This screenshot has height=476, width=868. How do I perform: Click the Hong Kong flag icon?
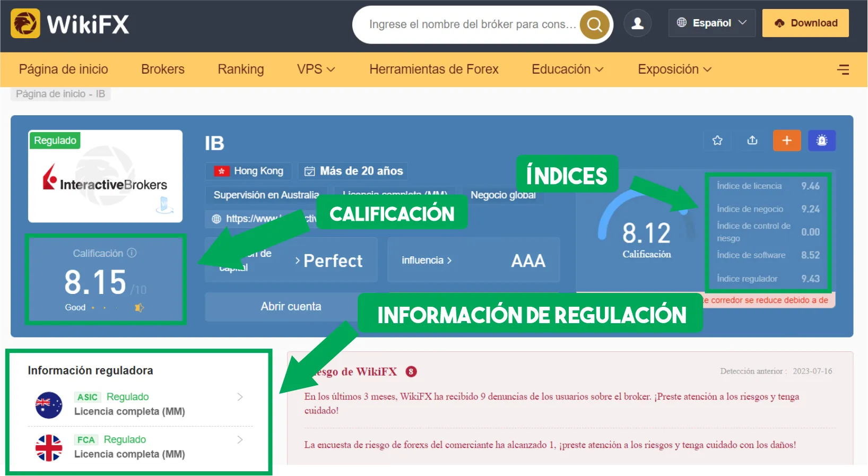[221, 171]
